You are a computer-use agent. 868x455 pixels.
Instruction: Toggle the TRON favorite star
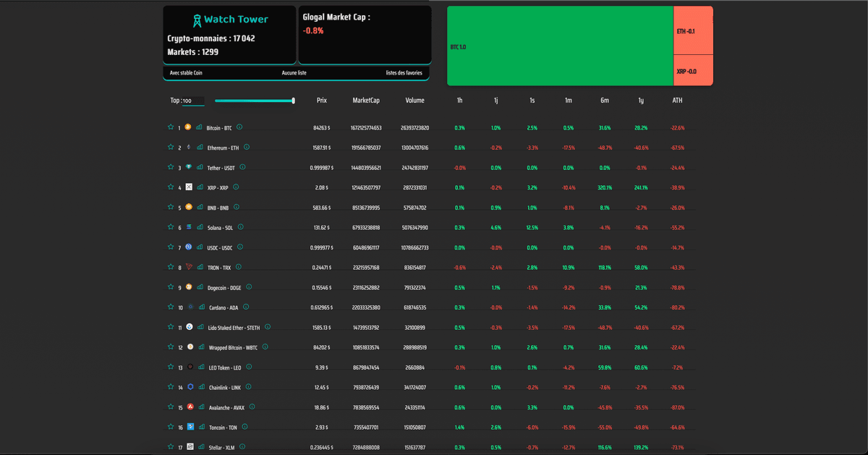171,267
